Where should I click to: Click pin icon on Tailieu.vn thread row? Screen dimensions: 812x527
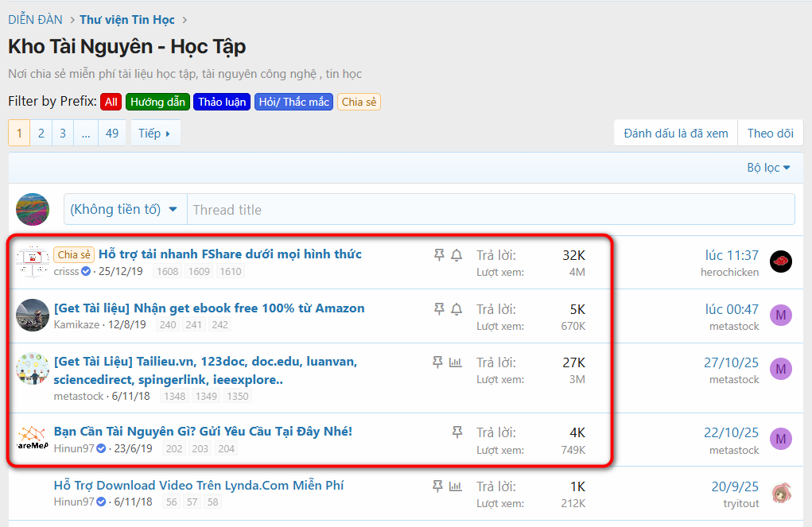click(x=437, y=362)
